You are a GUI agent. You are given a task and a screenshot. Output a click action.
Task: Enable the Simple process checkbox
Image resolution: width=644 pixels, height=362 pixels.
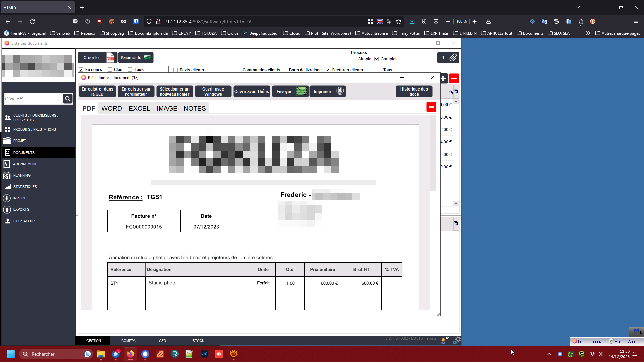tap(354, 59)
